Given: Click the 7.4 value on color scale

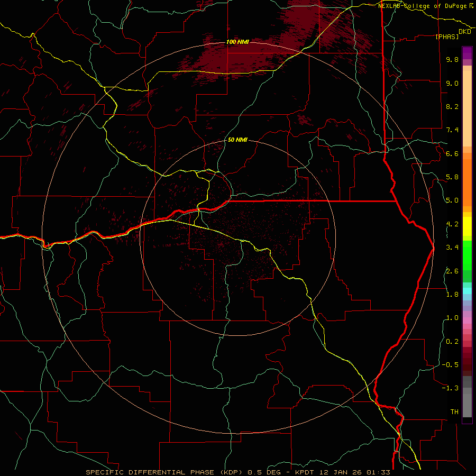Looking at the screenshot, I should [452, 130].
